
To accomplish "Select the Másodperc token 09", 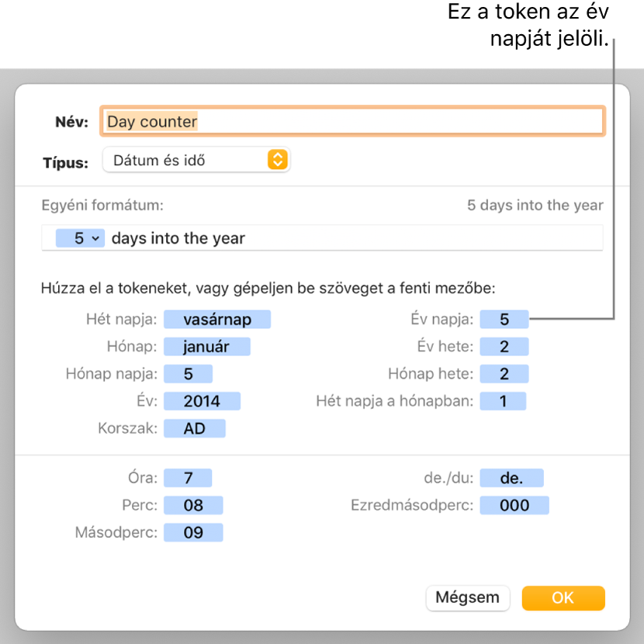I will coord(193,532).
